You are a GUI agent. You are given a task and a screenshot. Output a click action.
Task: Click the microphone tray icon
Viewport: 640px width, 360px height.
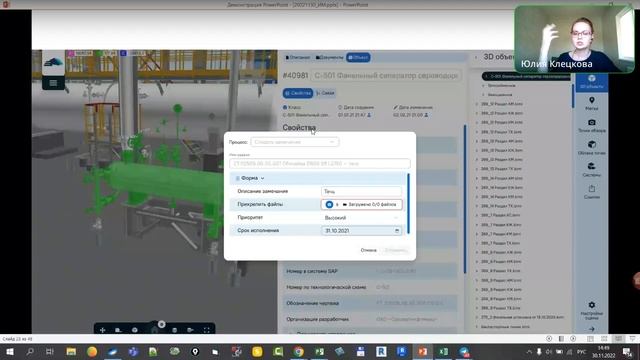pos(539,352)
